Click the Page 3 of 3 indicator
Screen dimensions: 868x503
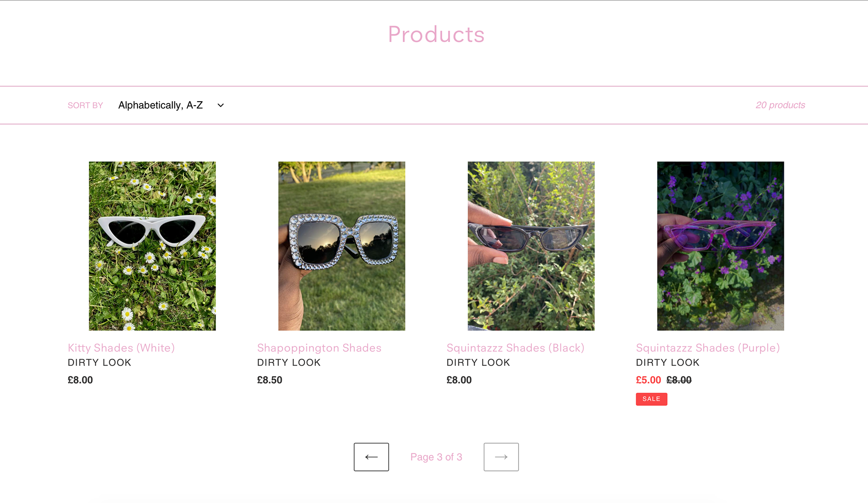pos(436,457)
